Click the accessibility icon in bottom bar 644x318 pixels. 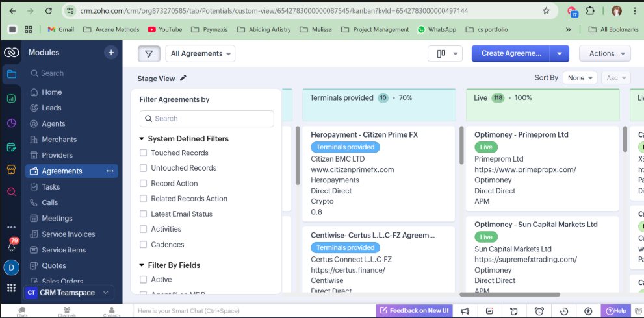[589, 311]
